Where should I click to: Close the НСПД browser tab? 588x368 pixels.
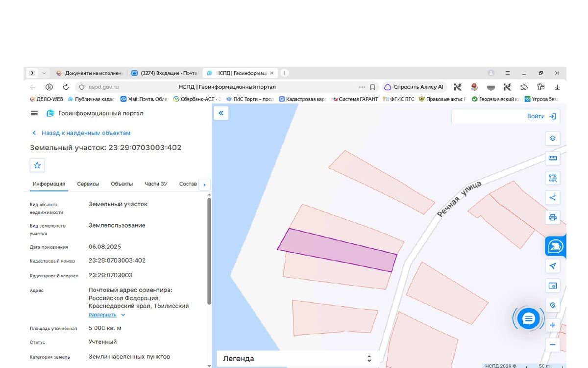coord(271,73)
